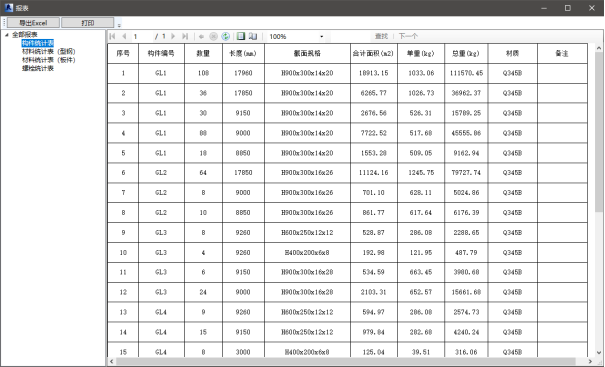Click the 查找 find link

[381, 36]
